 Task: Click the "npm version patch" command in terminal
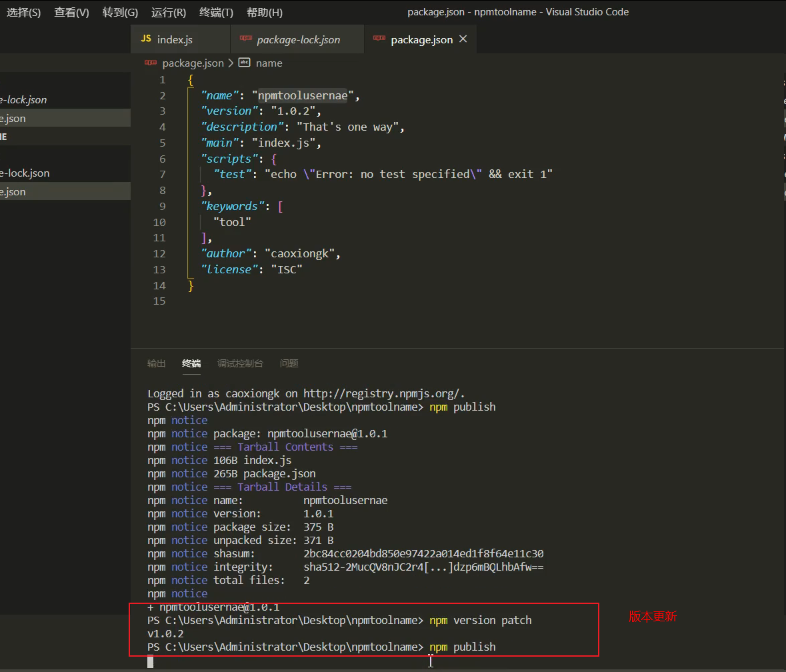[480, 621]
